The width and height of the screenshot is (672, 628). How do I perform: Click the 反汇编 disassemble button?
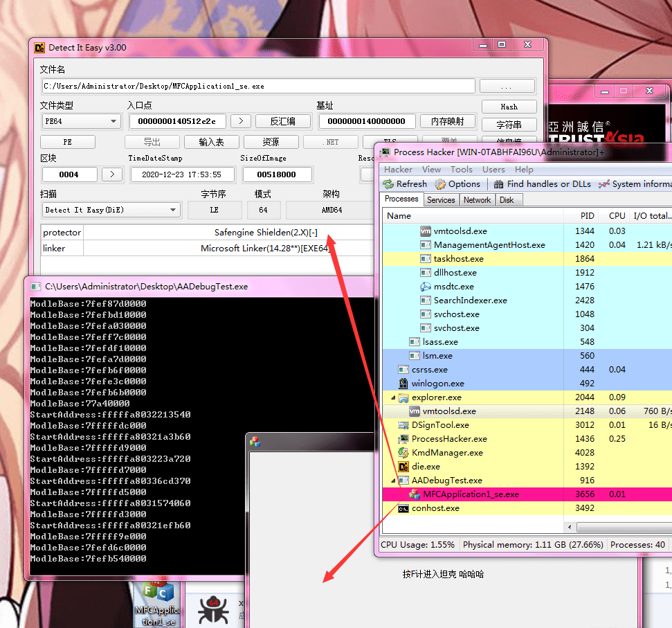point(283,121)
